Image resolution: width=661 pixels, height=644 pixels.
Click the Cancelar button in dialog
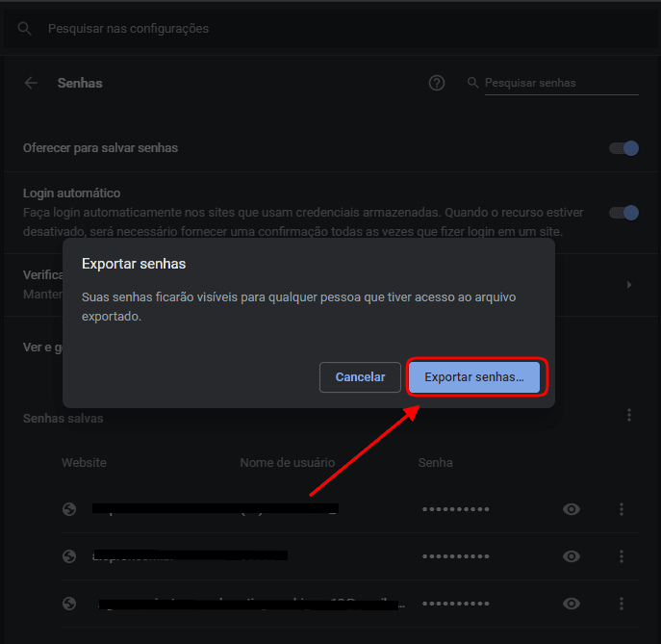click(360, 377)
